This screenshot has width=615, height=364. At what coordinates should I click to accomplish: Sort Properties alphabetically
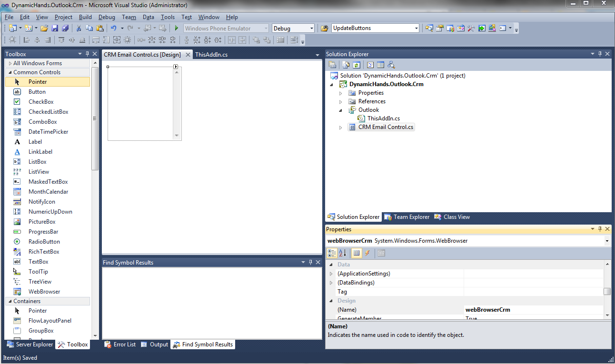point(343,253)
